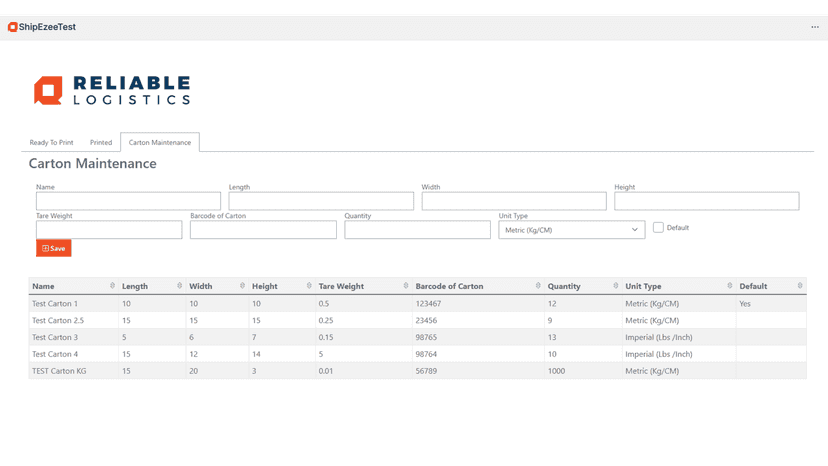Click the Barcode of Carton column header
Image resolution: width=828 pixels, height=466 pixels.
[449, 286]
